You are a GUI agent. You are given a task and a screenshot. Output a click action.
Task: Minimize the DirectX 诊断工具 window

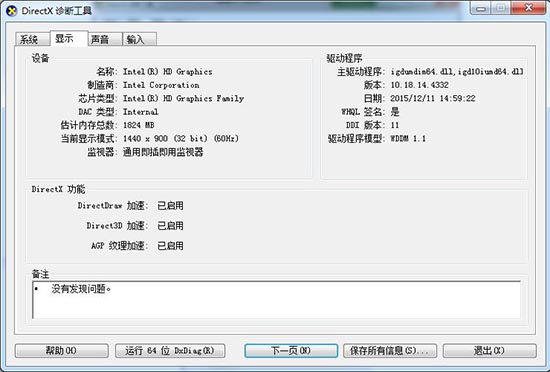[x=481, y=8]
